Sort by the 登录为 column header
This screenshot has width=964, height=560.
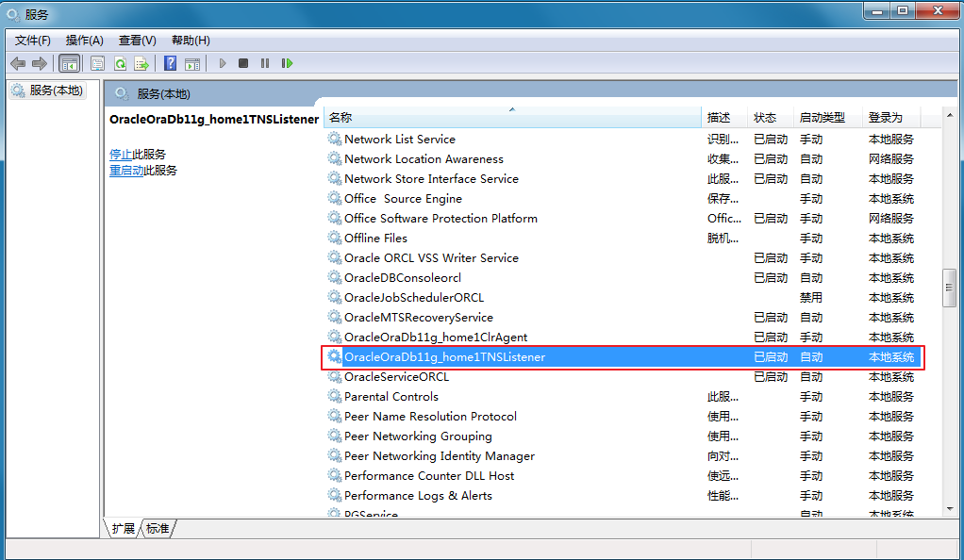890,118
